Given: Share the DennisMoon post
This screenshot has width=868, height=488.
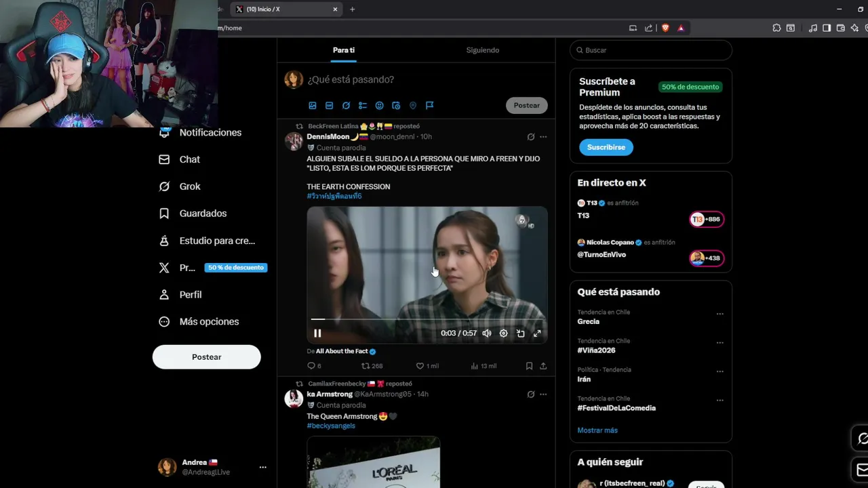Looking at the screenshot, I should [543, 366].
